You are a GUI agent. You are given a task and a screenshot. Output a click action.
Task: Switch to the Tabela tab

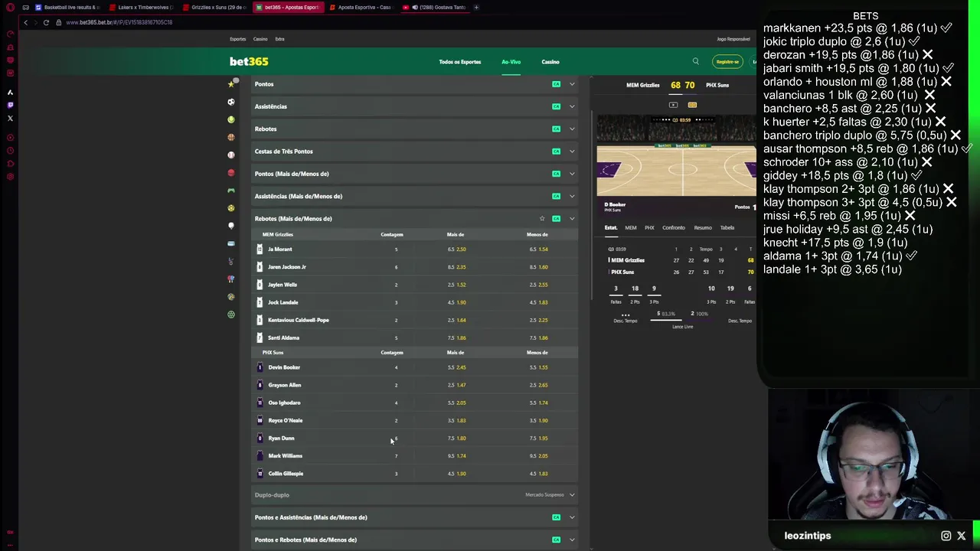point(727,227)
